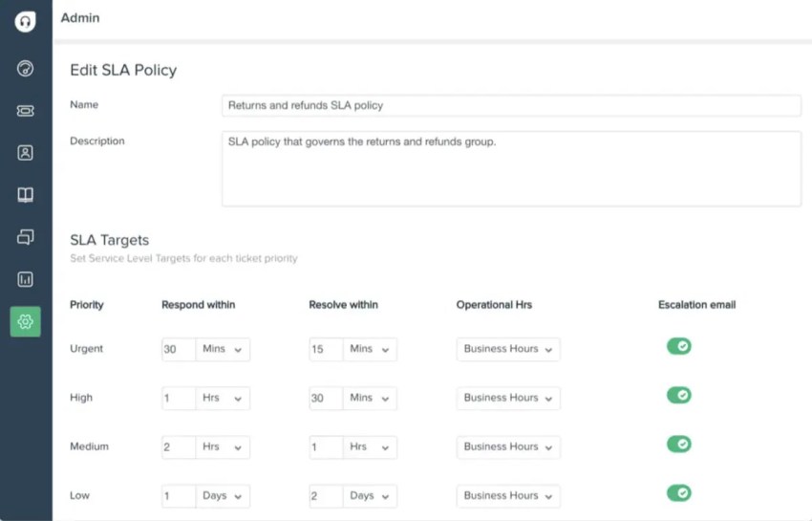Click 'Set Service Level Targets' subtitle text

click(x=183, y=258)
